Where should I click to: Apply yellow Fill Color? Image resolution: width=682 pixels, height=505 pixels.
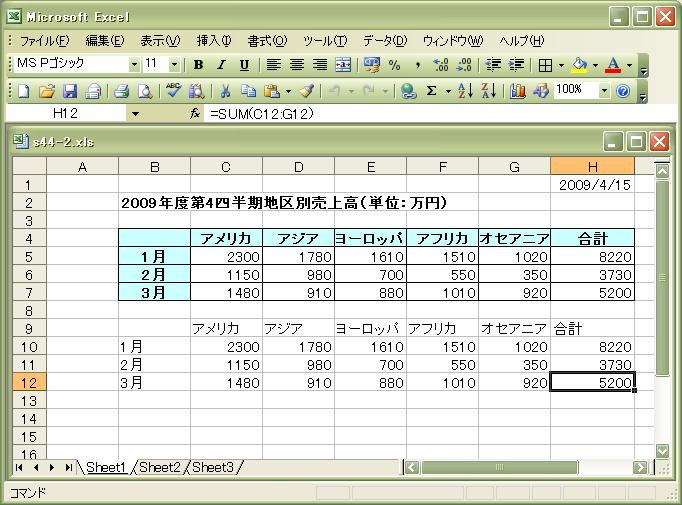[579, 65]
